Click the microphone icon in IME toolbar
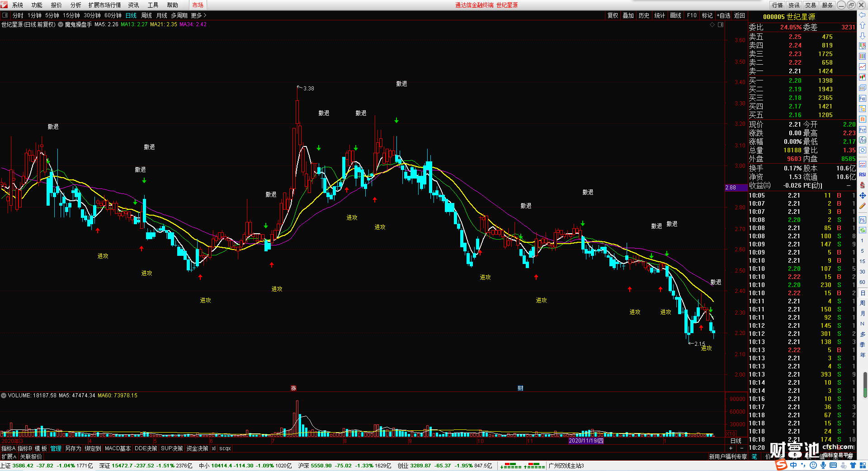Viewport: 868px width, 471px height. (823, 465)
